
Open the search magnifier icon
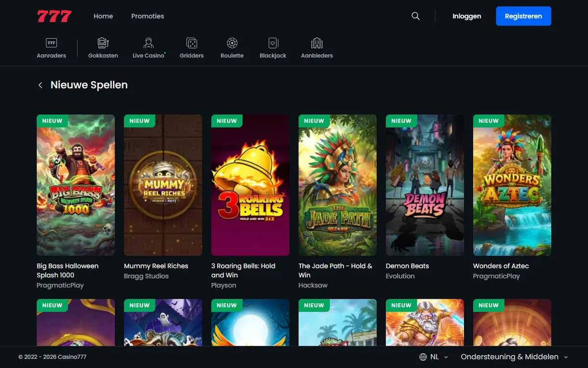[416, 16]
